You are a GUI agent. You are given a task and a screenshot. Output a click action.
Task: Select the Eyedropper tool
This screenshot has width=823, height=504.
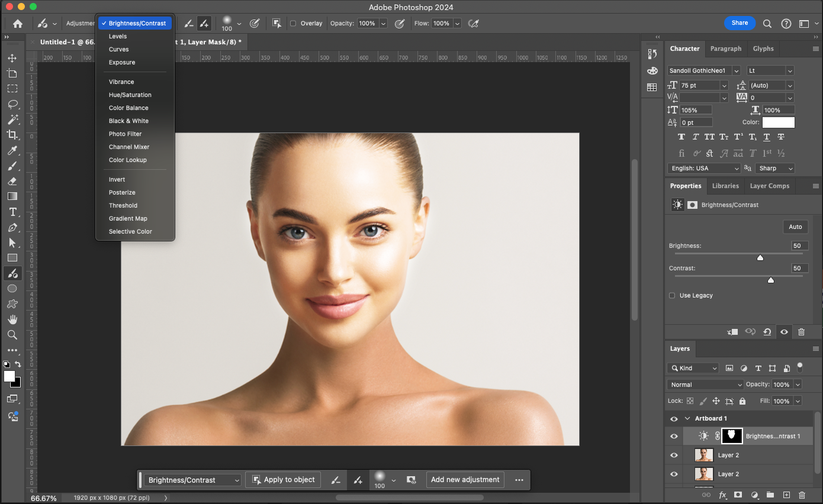click(12, 150)
